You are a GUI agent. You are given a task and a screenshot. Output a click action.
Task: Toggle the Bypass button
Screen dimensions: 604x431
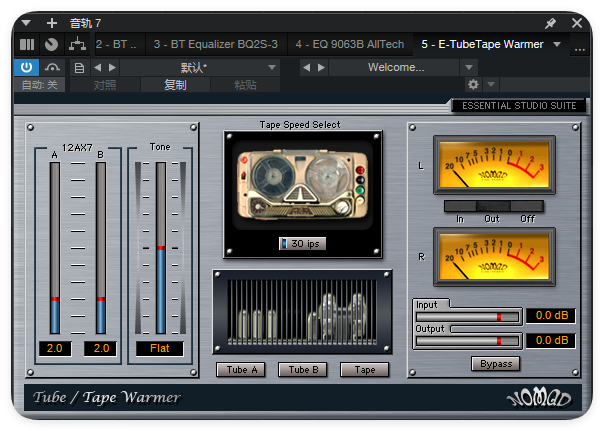point(496,364)
